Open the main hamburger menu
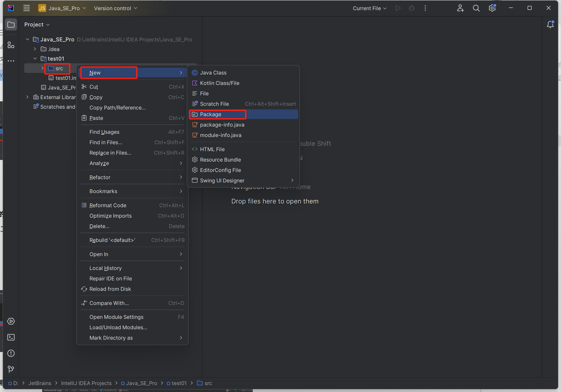This screenshot has height=392, width=561. 26,8
